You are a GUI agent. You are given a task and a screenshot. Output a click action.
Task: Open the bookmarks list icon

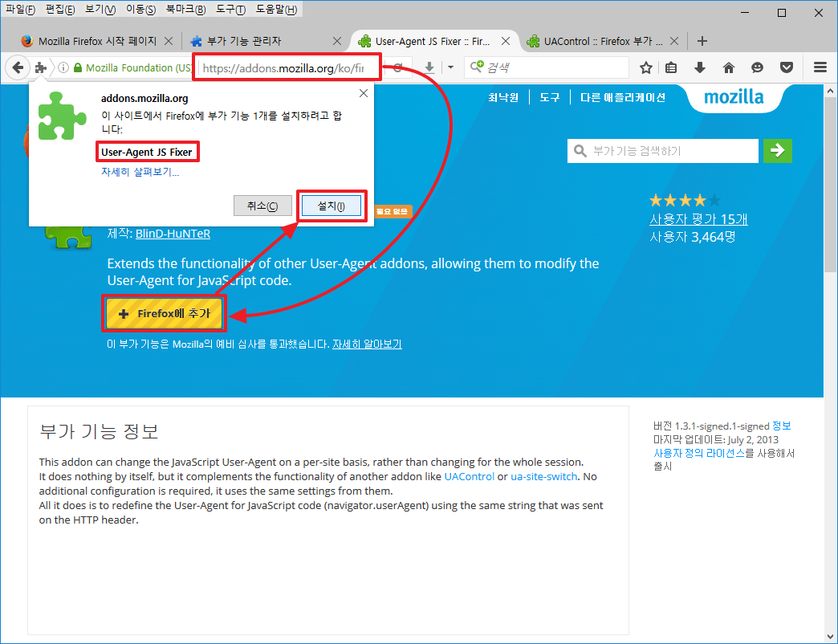[672, 68]
